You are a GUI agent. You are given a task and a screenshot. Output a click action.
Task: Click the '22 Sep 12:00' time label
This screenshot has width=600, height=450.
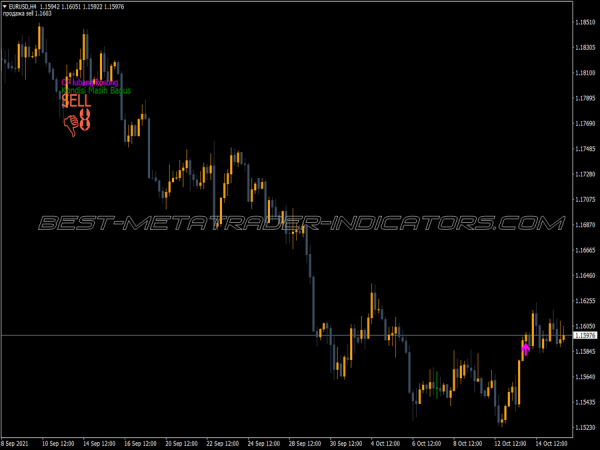(x=222, y=443)
